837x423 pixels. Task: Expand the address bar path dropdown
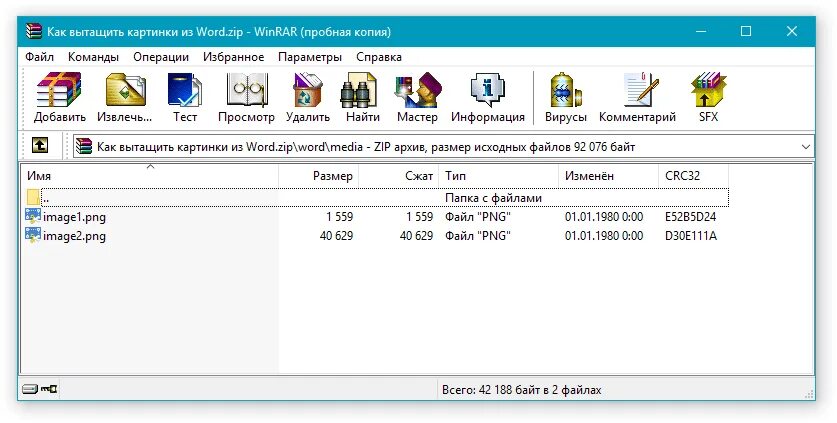pos(806,147)
